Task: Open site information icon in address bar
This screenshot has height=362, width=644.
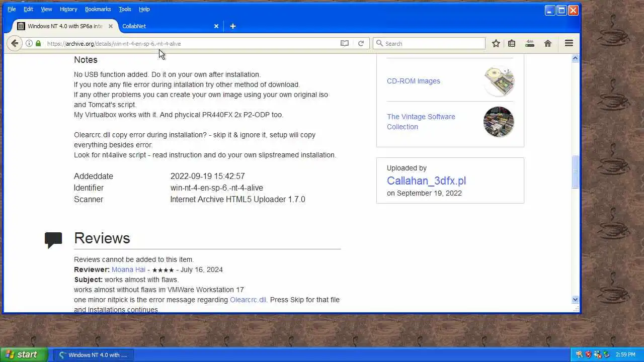Action: tap(29, 43)
